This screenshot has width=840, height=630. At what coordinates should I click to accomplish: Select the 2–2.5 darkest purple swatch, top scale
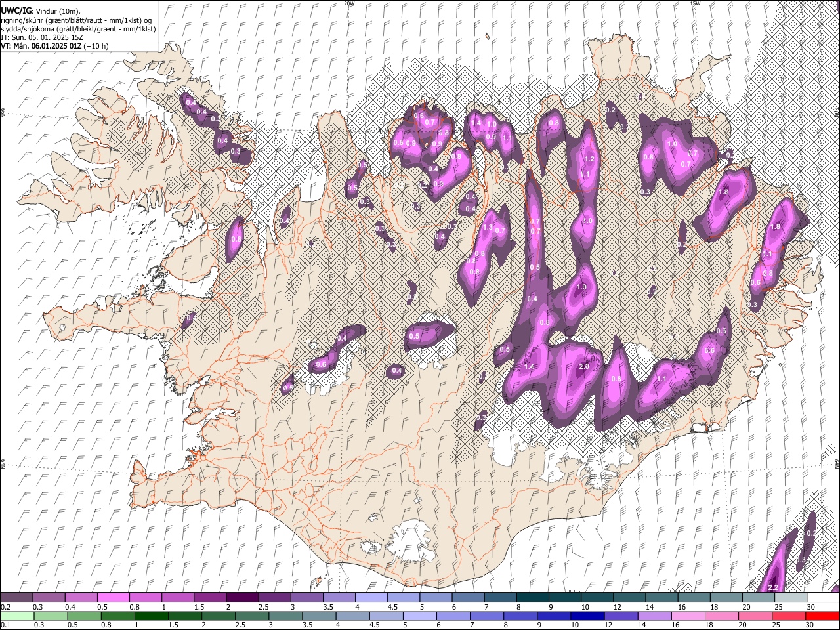[242, 598]
